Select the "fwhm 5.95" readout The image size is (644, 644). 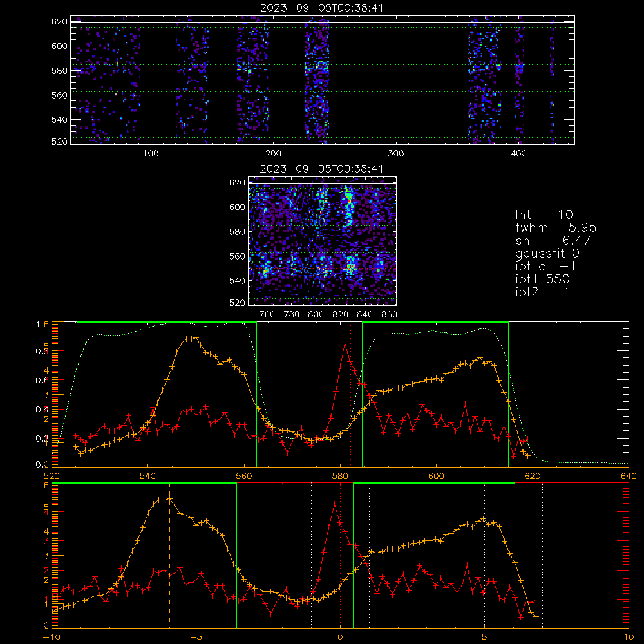[556, 227]
